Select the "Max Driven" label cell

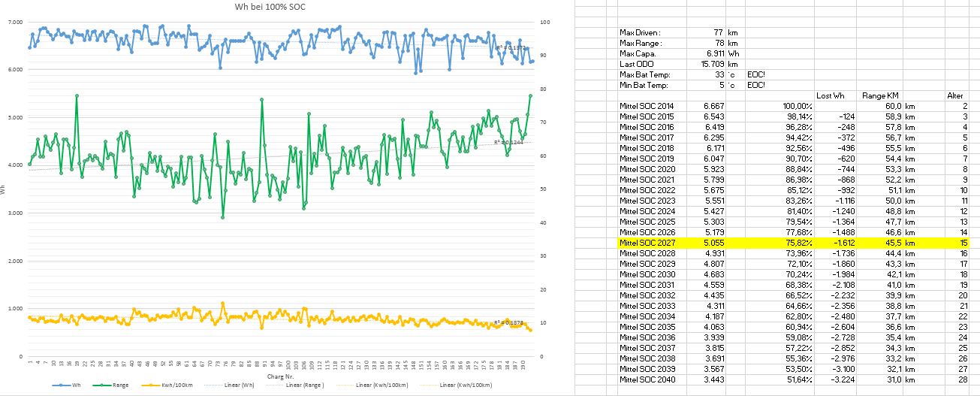[641, 33]
